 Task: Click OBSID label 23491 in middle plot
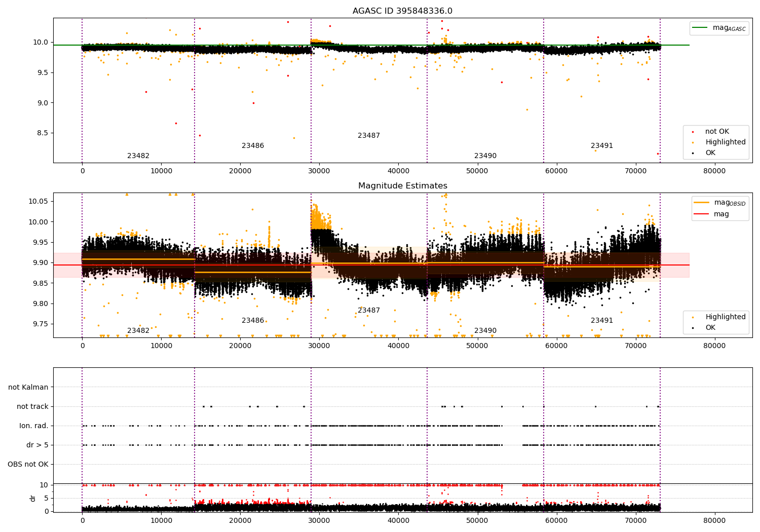point(602,321)
